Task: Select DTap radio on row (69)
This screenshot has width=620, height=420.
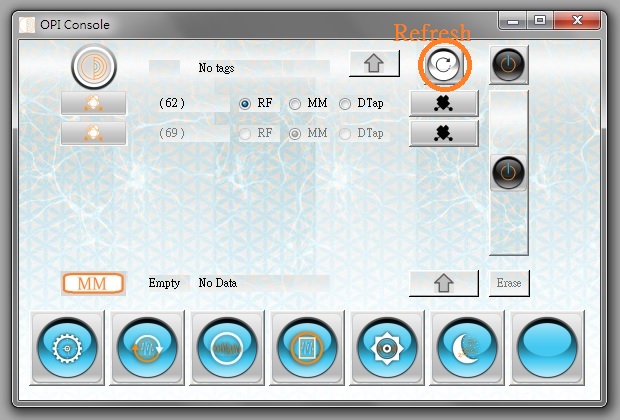Action: [x=345, y=134]
